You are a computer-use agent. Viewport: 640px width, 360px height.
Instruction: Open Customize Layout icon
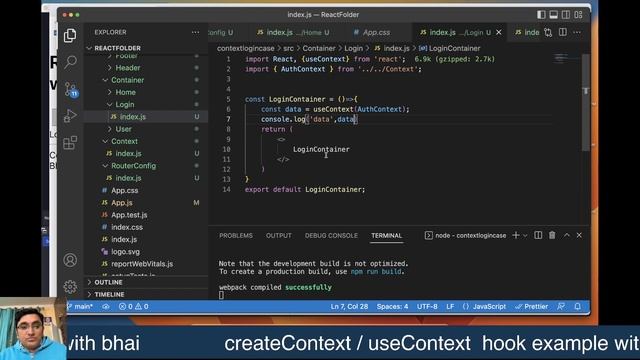click(578, 15)
